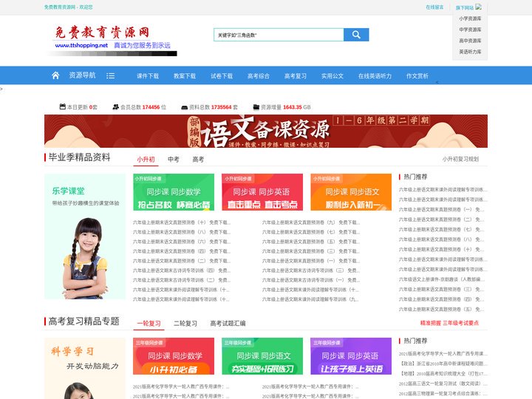Click the disk icon beside 资料总数
532x399 pixels.
click(x=184, y=107)
